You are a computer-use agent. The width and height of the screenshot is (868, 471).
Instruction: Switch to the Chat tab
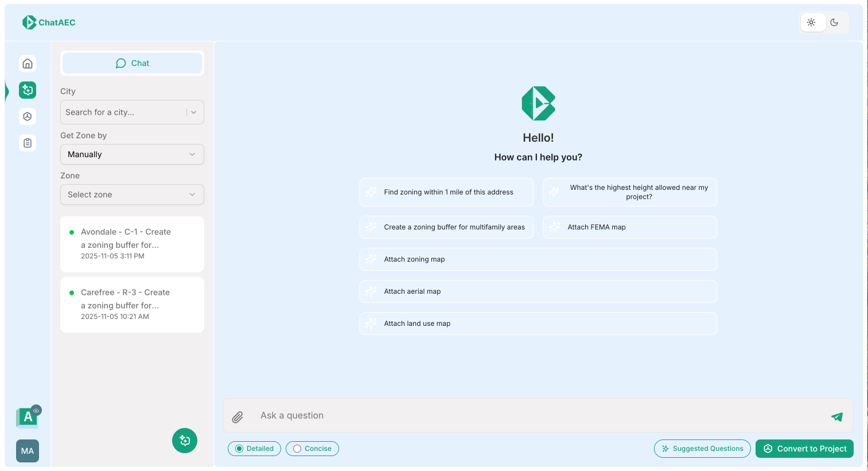[x=132, y=63]
